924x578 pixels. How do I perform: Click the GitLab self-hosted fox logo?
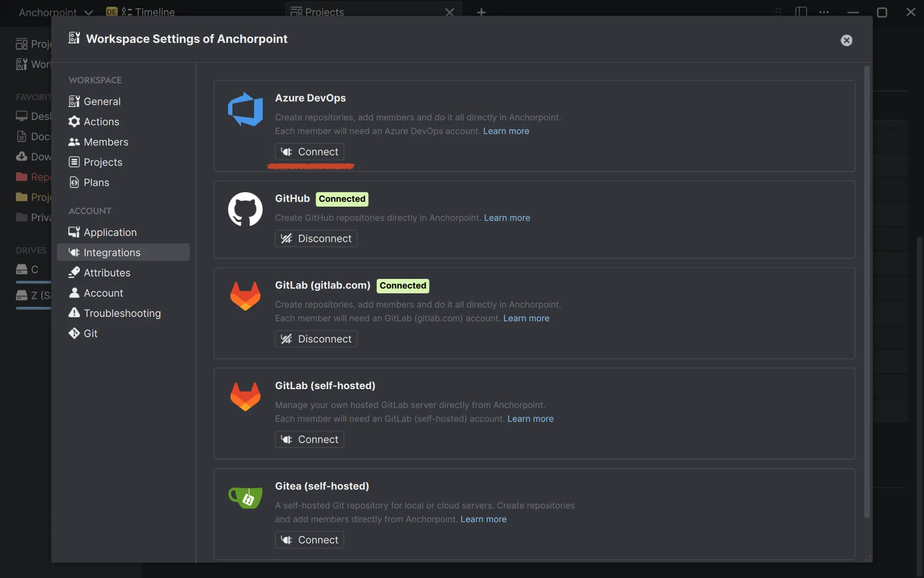(x=245, y=396)
